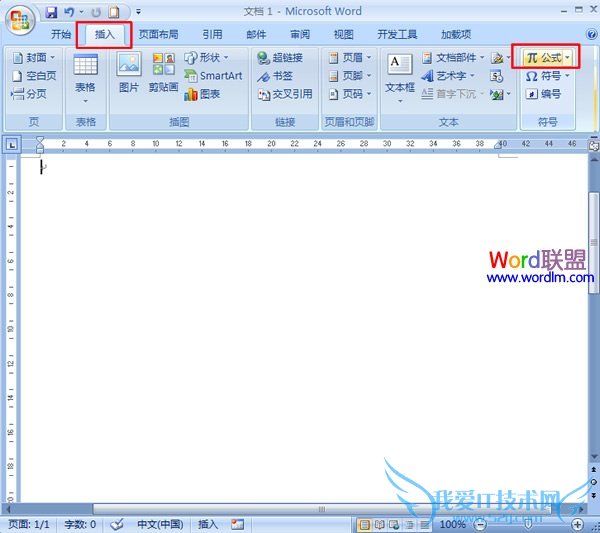Screen dimensions: 600x533
Task: Toggle 插入 insert/overtype mode in status bar
Action: coord(208,524)
